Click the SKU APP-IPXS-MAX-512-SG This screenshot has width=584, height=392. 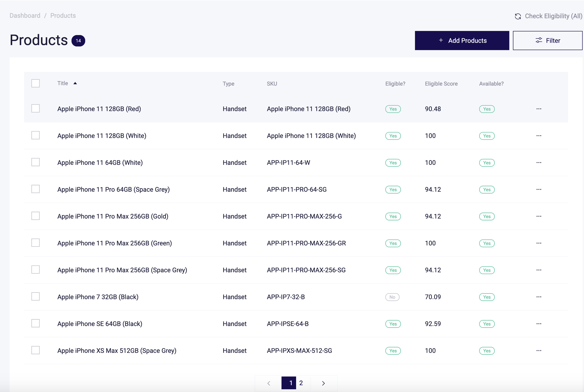(299, 351)
